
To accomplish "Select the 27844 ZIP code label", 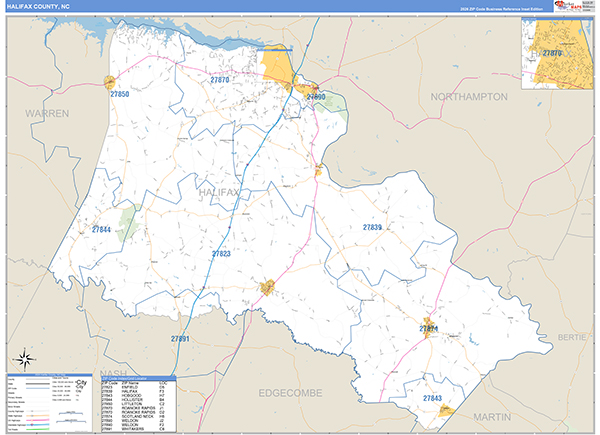I will (x=102, y=229).
